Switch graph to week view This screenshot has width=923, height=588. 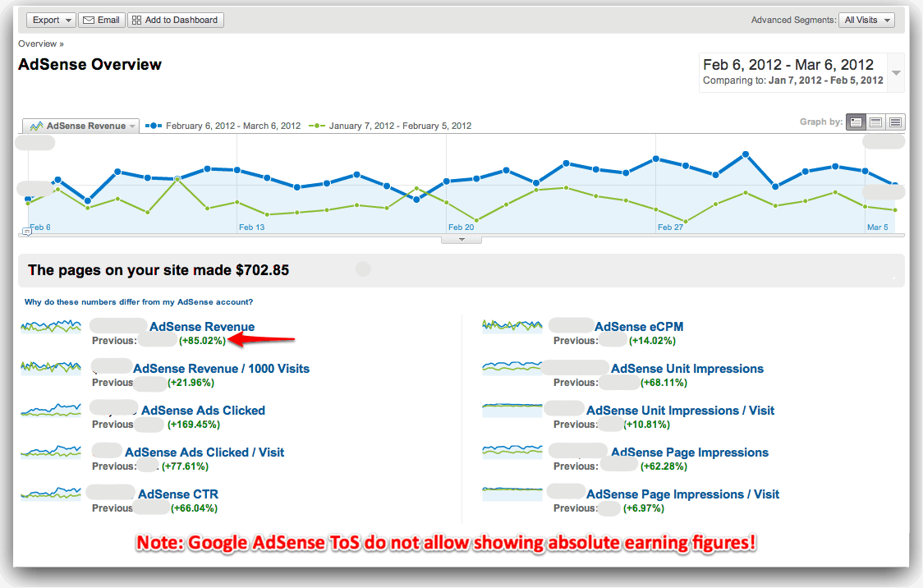pyautogui.click(x=876, y=122)
